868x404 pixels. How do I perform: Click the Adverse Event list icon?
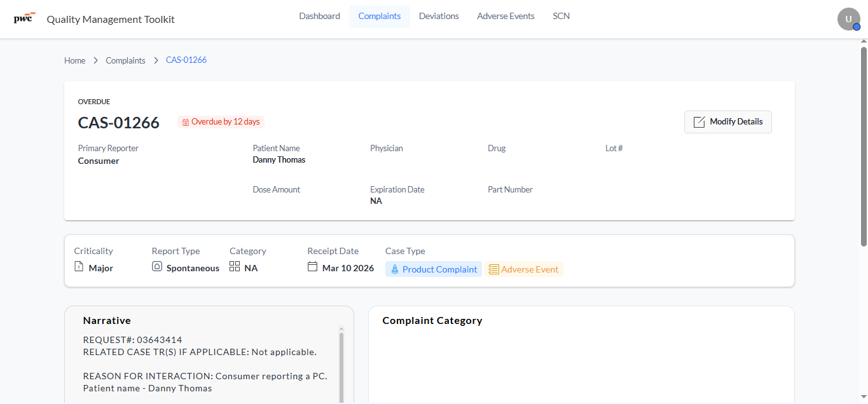pyautogui.click(x=494, y=269)
